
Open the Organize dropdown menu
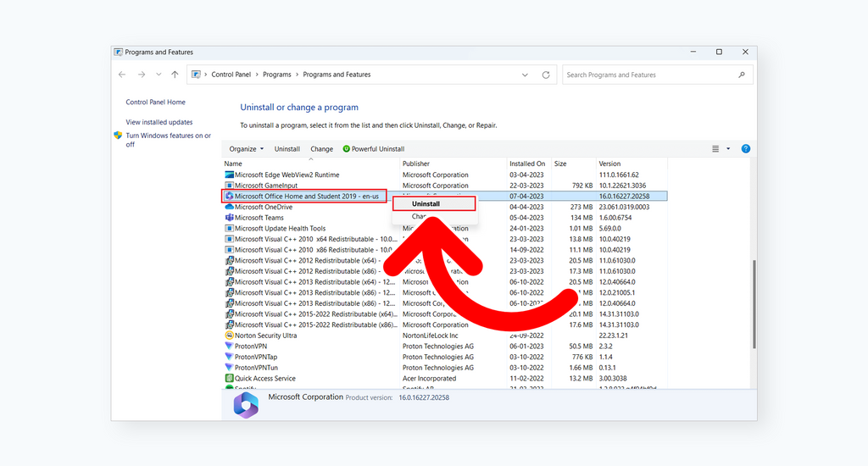coord(247,149)
